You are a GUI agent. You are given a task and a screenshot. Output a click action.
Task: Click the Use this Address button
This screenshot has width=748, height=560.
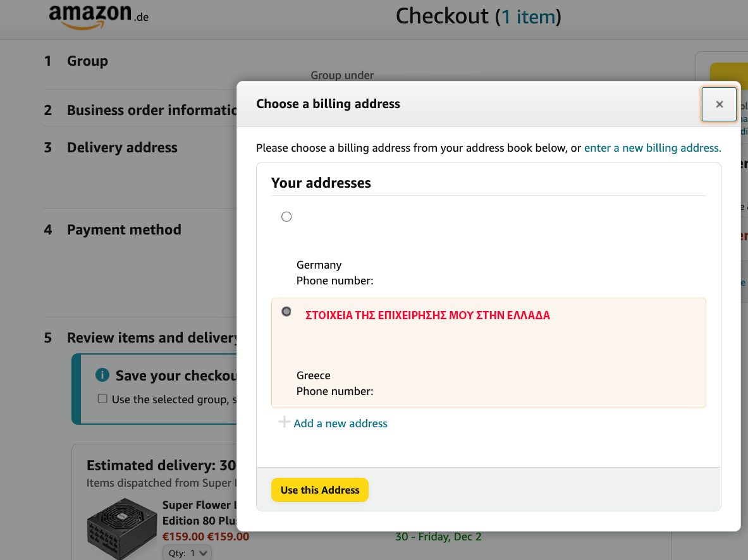[x=319, y=490]
